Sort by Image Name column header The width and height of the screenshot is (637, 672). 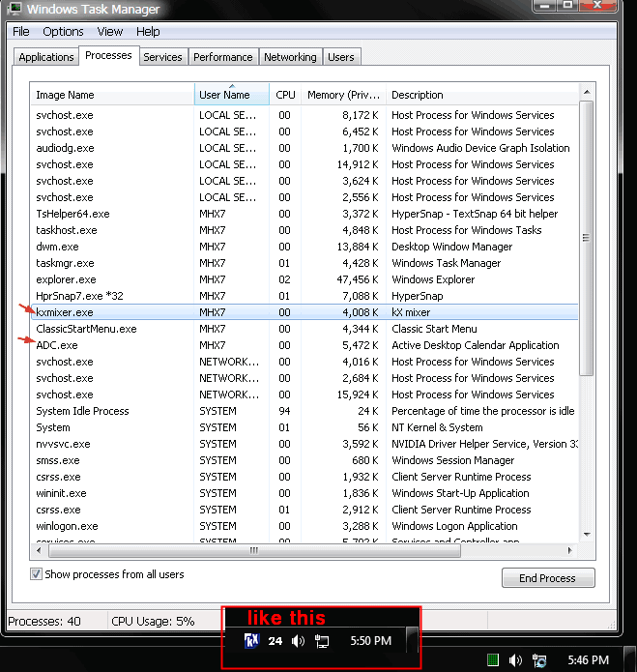click(112, 95)
